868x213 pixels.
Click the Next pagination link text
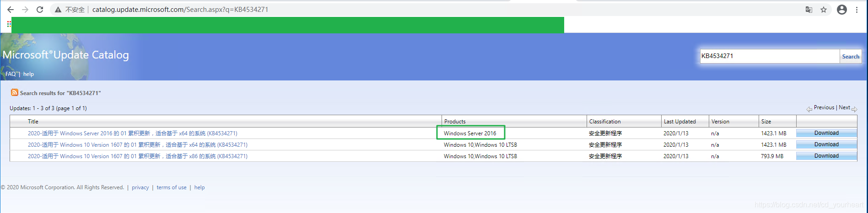[844, 107]
